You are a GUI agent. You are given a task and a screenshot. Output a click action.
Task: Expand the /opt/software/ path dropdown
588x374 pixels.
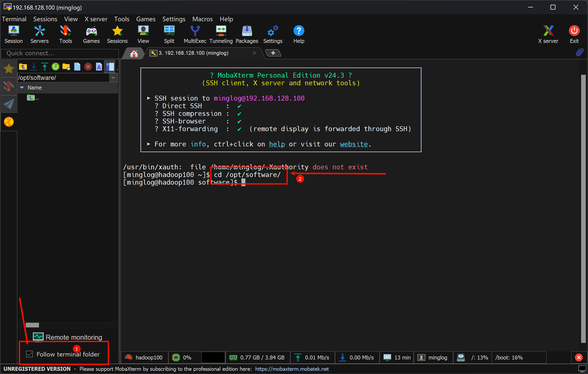coord(113,78)
